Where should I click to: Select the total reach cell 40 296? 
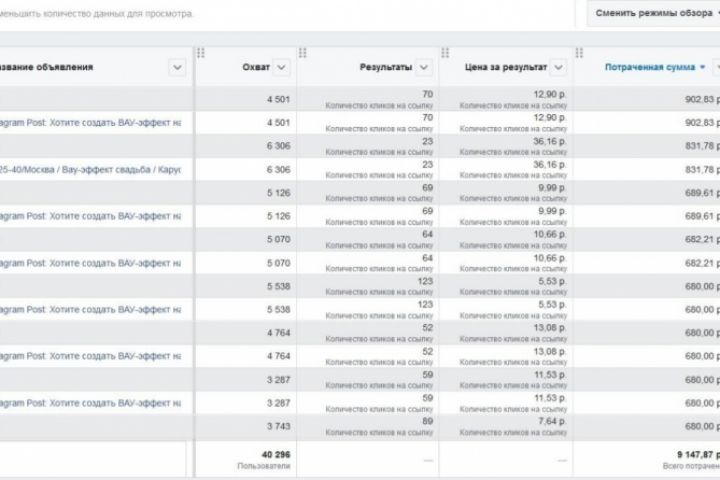273,456
